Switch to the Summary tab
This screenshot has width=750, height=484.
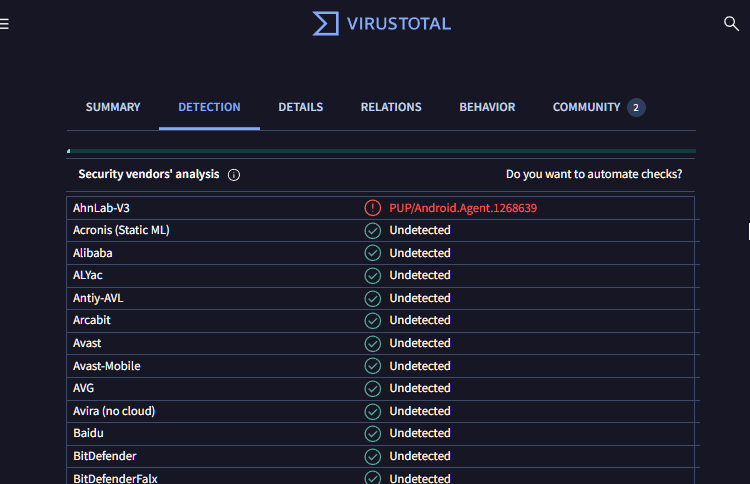coord(113,107)
